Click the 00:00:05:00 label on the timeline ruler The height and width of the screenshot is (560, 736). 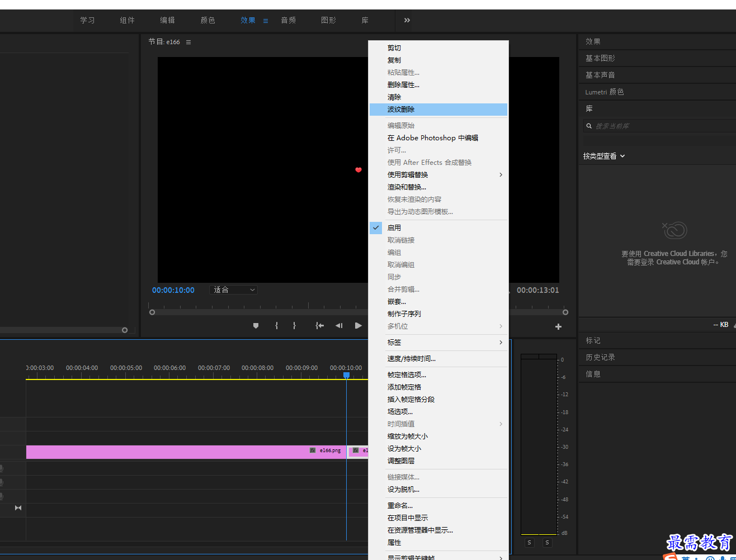(x=126, y=368)
